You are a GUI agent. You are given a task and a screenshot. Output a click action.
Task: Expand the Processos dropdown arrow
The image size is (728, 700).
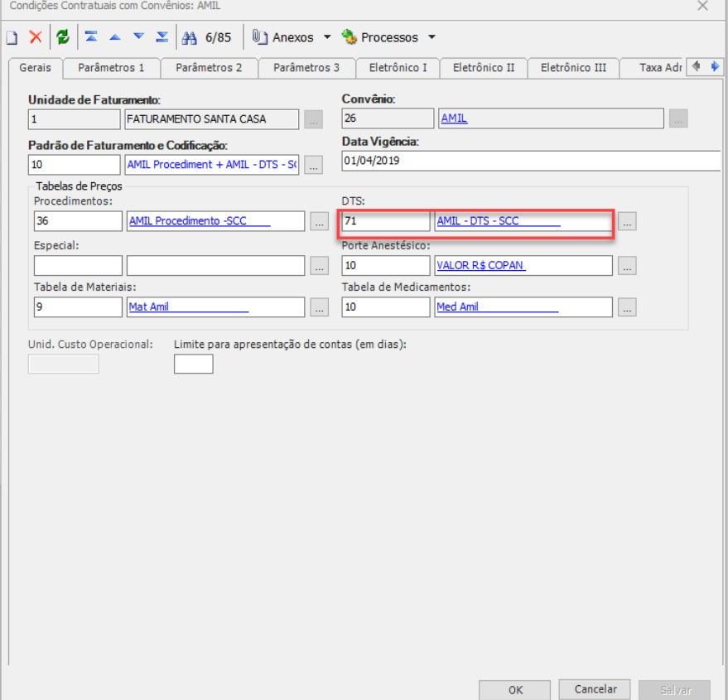[x=431, y=36]
